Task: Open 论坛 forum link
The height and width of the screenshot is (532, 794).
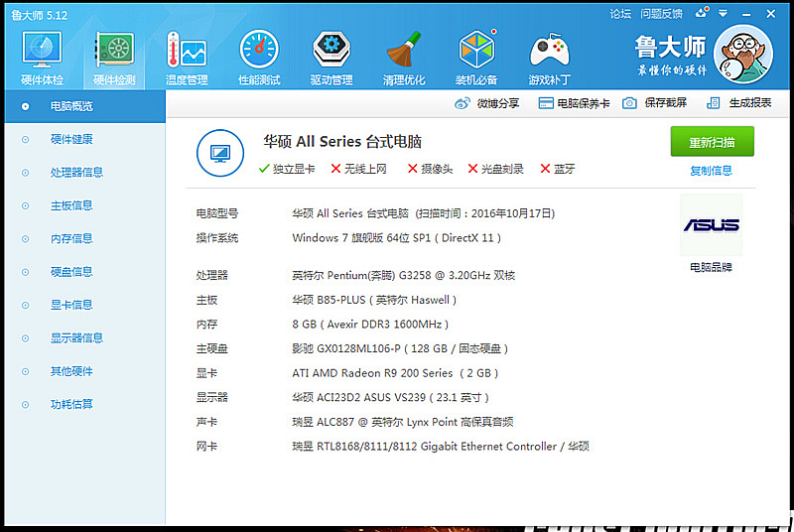Action: (x=620, y=14)
